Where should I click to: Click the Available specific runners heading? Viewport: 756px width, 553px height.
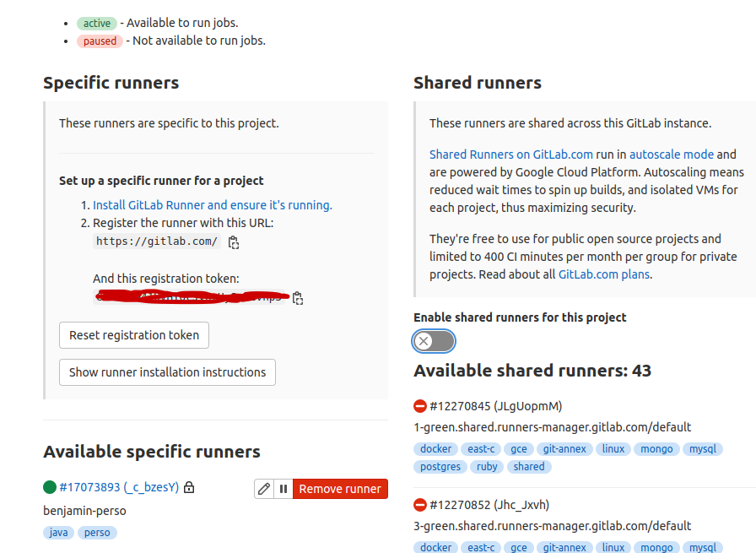click(x=152, y=452)
